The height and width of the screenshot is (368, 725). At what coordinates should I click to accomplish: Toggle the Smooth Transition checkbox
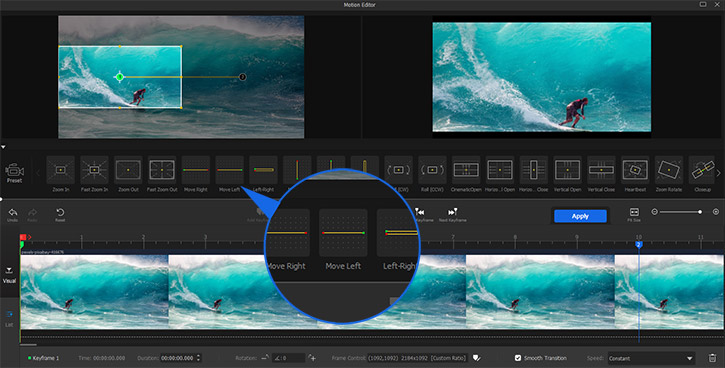(x=518, y=358)
